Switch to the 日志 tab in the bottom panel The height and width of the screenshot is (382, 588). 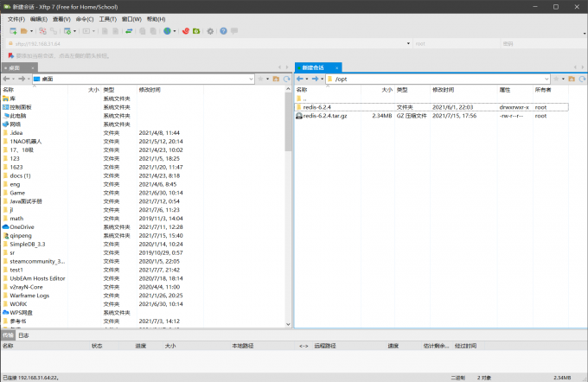23,335
